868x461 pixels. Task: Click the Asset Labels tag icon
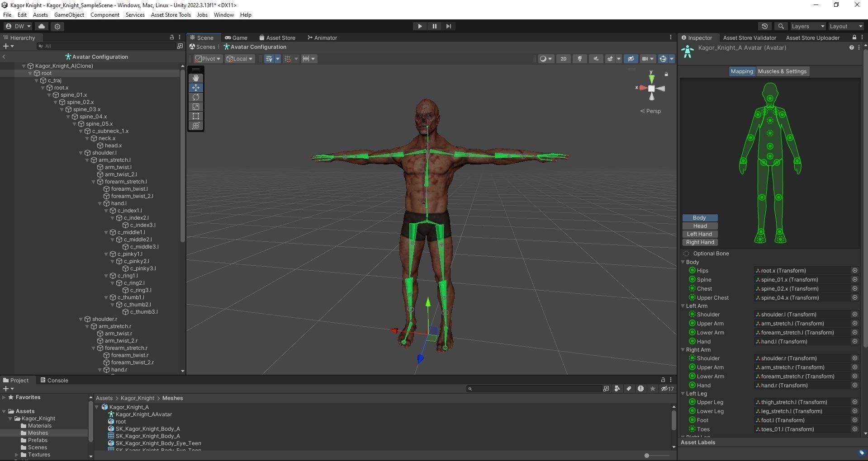pos(861,452)
